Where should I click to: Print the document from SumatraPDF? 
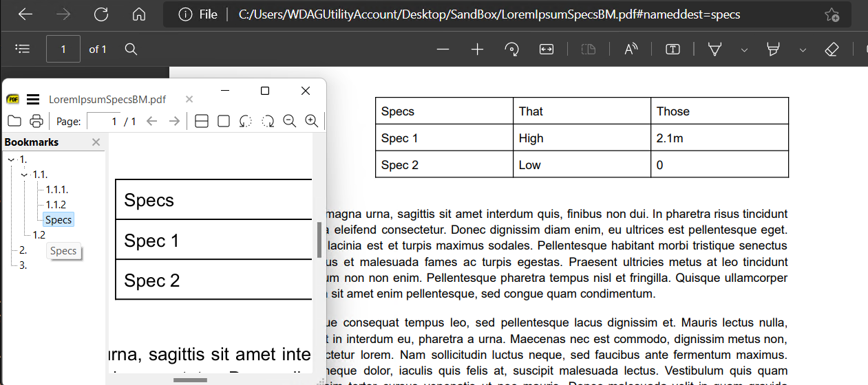[x=36, y=121]
